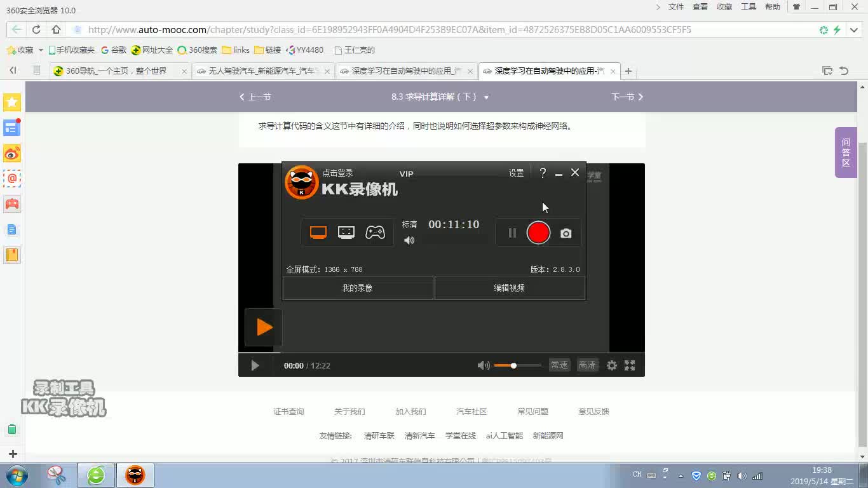Screen dimensions: 868x488
Task: Switch to 无人驾驶汽车_新能源汽车 tab
Action: [263, 71]
